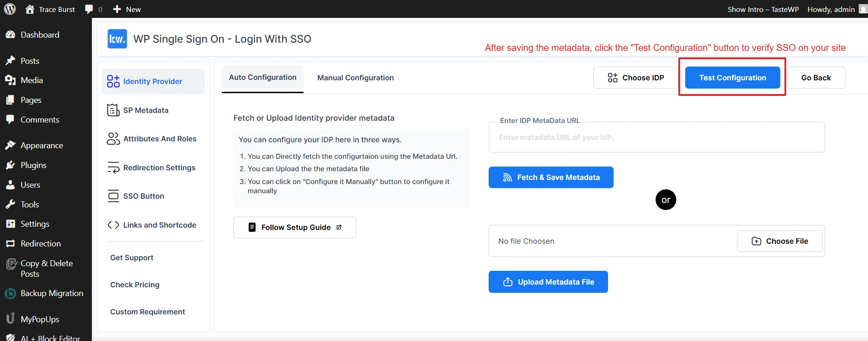Open the comments bubble icon in admin bar
Image resolution: width=868 pixels, height=341 pixels.
tap(89, 9)
